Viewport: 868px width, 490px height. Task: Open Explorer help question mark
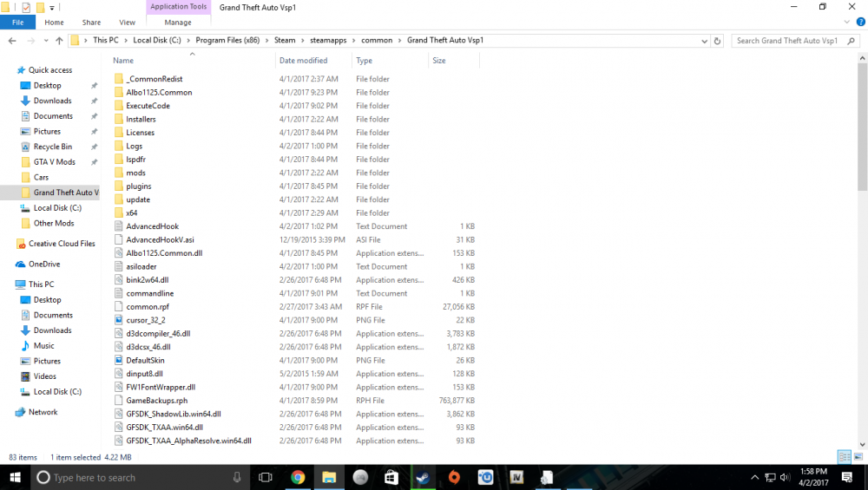[860, 23]
